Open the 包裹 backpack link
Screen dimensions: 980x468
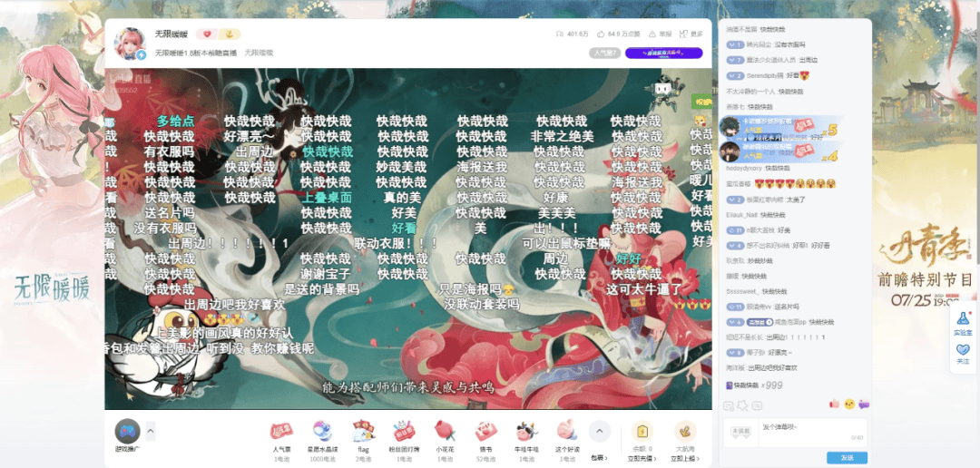coord(599,458)
